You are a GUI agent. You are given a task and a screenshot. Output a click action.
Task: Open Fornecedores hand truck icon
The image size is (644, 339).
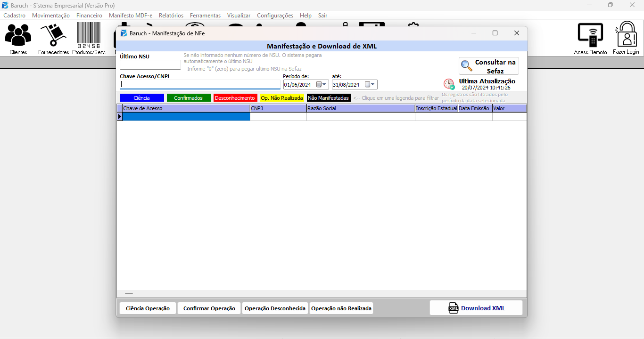(53, 35)
